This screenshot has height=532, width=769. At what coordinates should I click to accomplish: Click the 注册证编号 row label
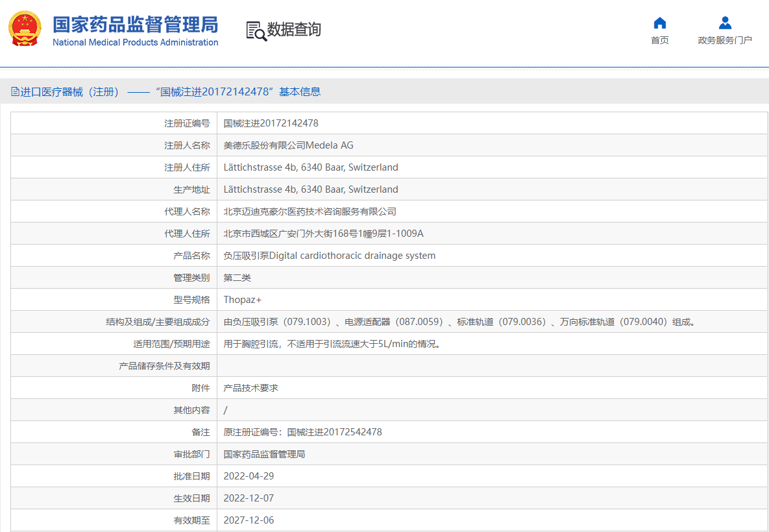(187, 123)
